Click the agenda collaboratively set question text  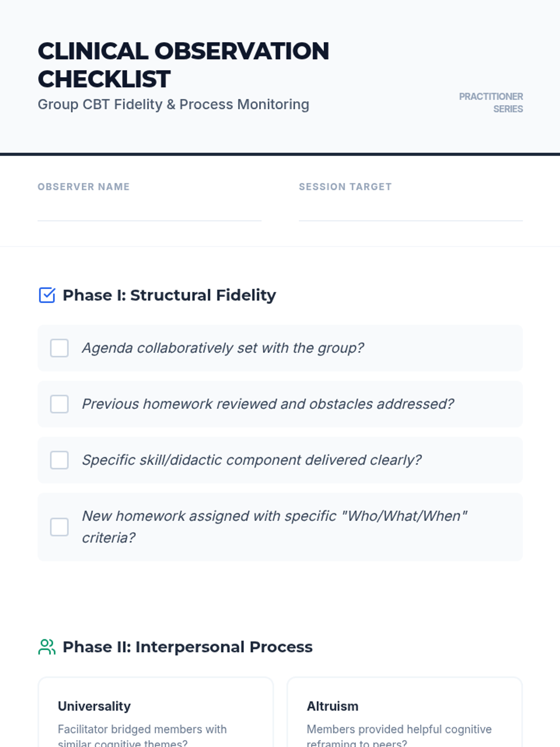point(223,348)
